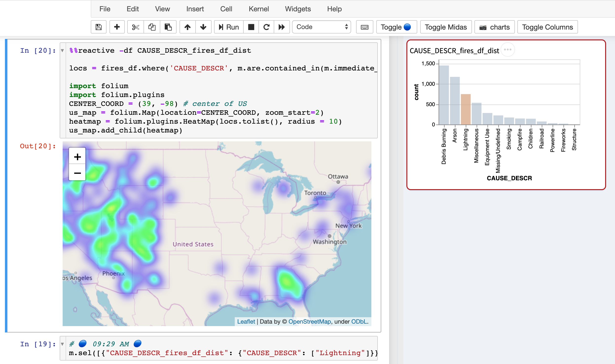This screenshot has height=364, width=615.
Task: Click the add new cell icon
Action: (x=117, y=27)
